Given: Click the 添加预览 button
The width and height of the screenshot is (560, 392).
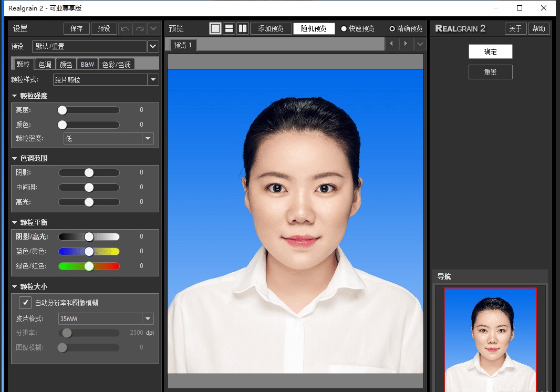Looking at the screenshot, I should (271, 28).
